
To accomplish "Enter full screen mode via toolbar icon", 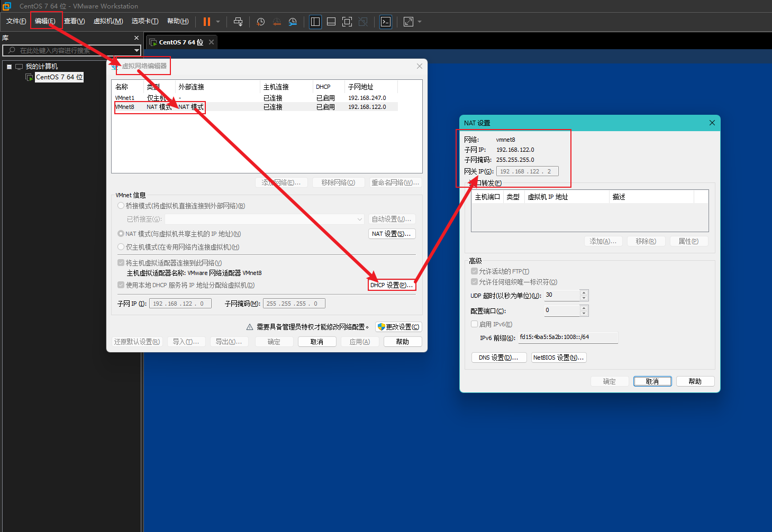I will tap(347, 22).
